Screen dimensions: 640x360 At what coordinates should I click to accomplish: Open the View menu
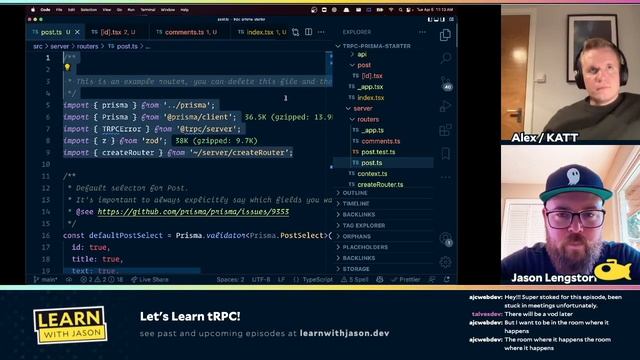(107, 9)
